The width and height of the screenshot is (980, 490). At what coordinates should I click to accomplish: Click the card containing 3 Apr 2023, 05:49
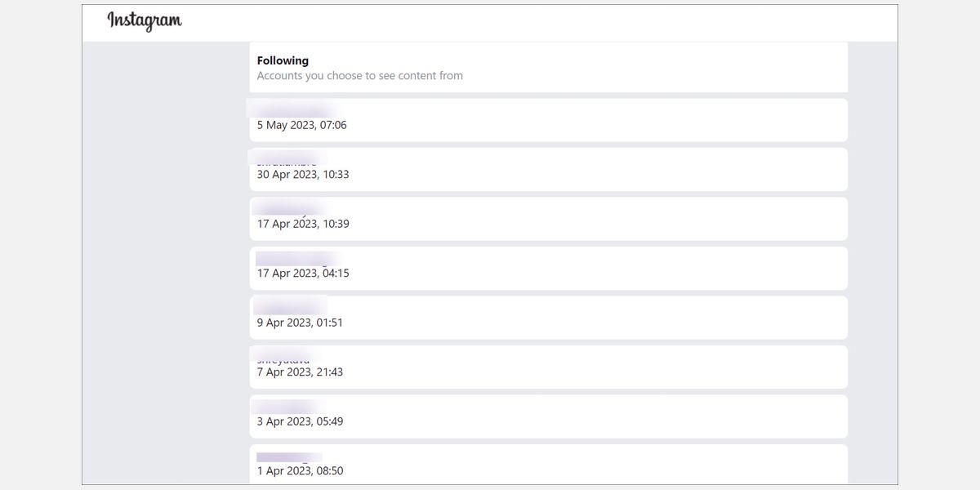pyautogui.click(x=549, y=416)
